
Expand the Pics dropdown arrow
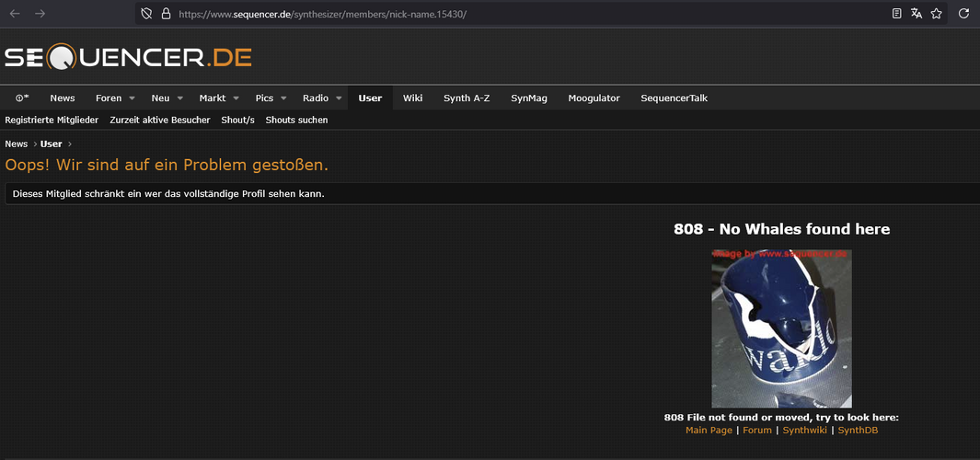point(283,98)
